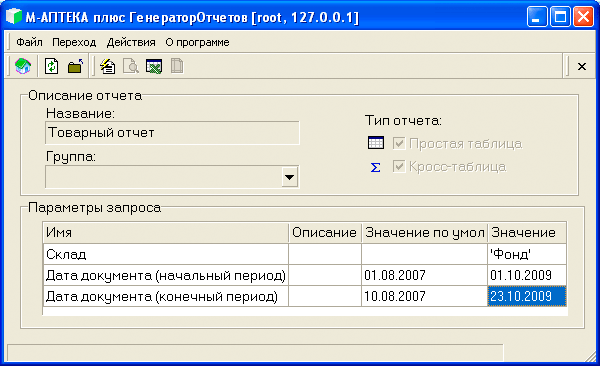Click the run query lightning icon

tap(108, 66)
